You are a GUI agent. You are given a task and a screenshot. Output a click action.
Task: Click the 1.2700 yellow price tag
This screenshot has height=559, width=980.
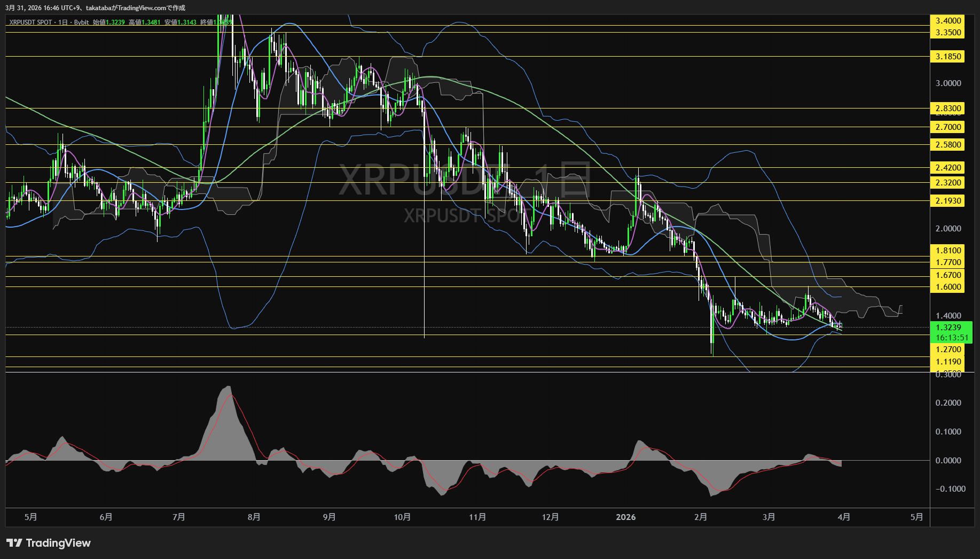point(948,350)
